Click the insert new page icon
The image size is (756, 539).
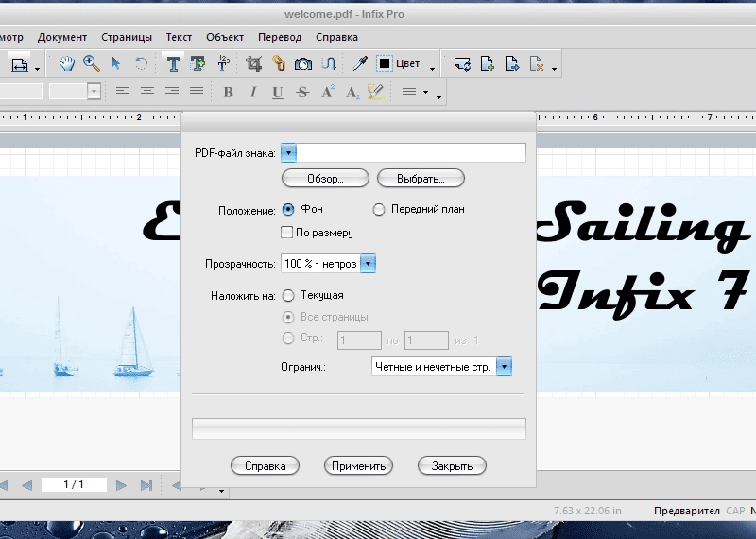487,63
